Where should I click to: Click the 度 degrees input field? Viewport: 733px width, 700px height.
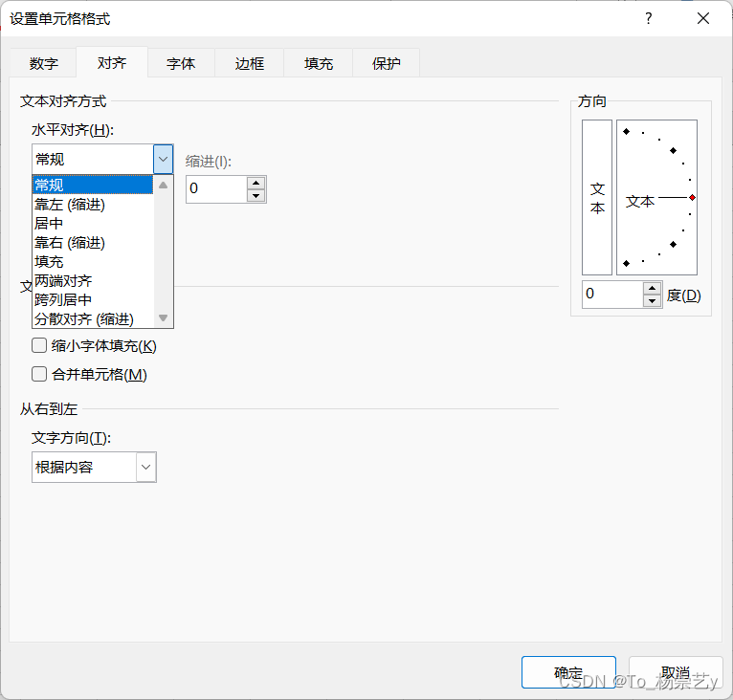612,294
